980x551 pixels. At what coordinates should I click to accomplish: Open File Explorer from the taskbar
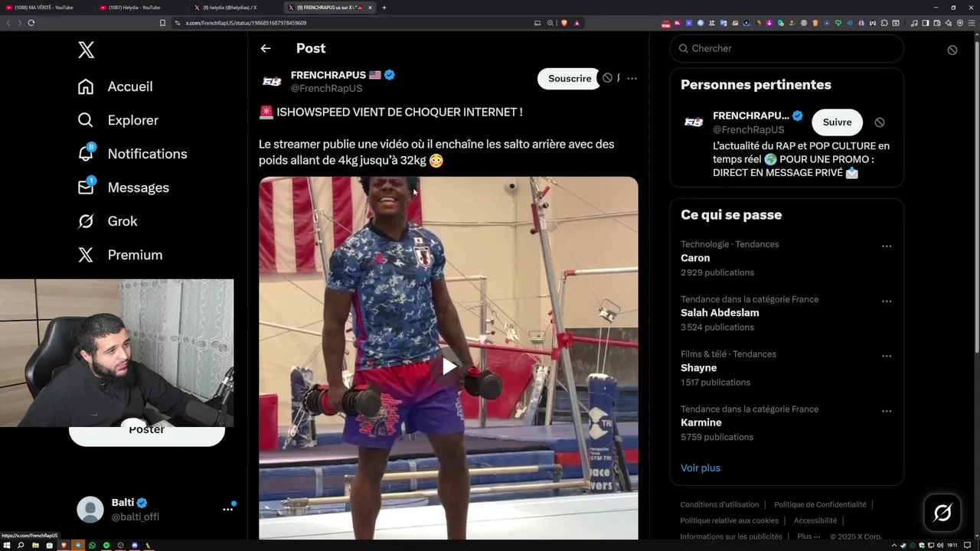pyautogui.click(x=35, y=545)
